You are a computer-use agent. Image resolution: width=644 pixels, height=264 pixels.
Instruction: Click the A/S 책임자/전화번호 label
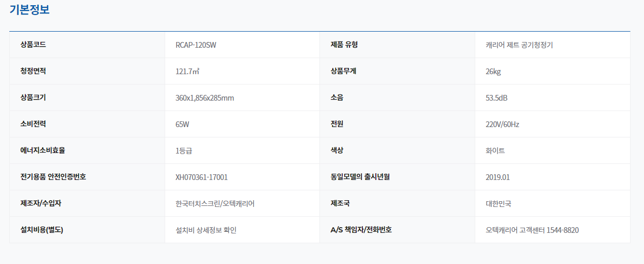pos(361,229)
